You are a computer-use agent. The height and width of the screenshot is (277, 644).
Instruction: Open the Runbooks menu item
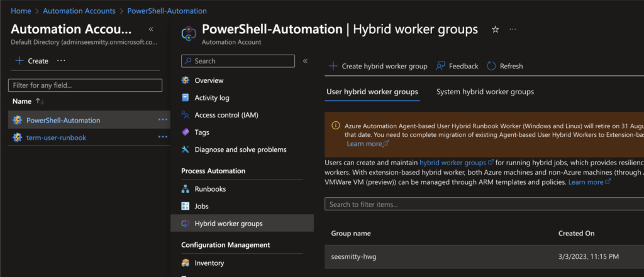pos(210,189)
